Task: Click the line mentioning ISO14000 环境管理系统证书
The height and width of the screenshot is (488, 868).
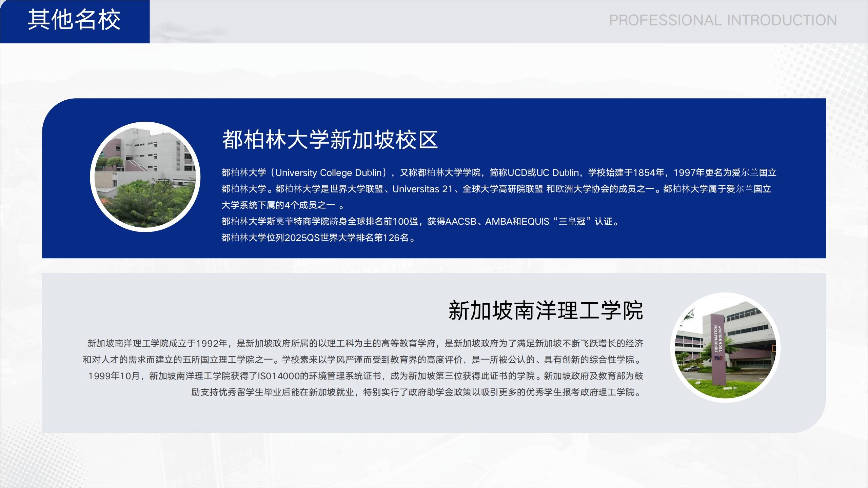Action: [x=366, y=376]
